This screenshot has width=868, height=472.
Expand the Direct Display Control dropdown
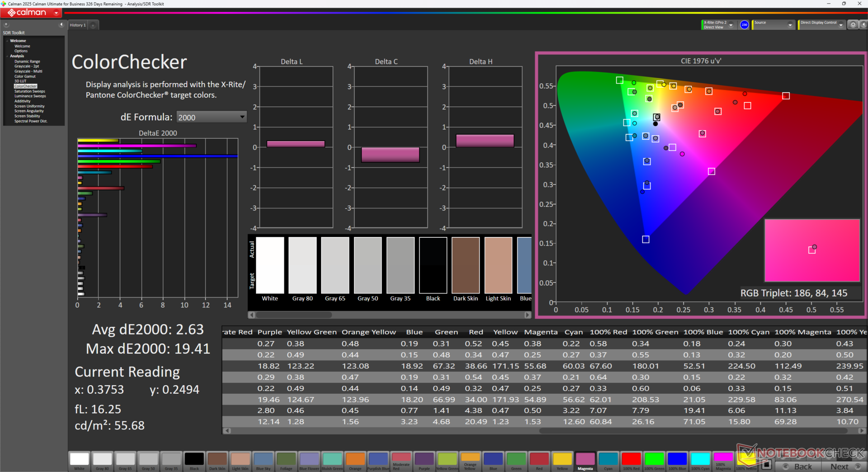pos(840,25)
